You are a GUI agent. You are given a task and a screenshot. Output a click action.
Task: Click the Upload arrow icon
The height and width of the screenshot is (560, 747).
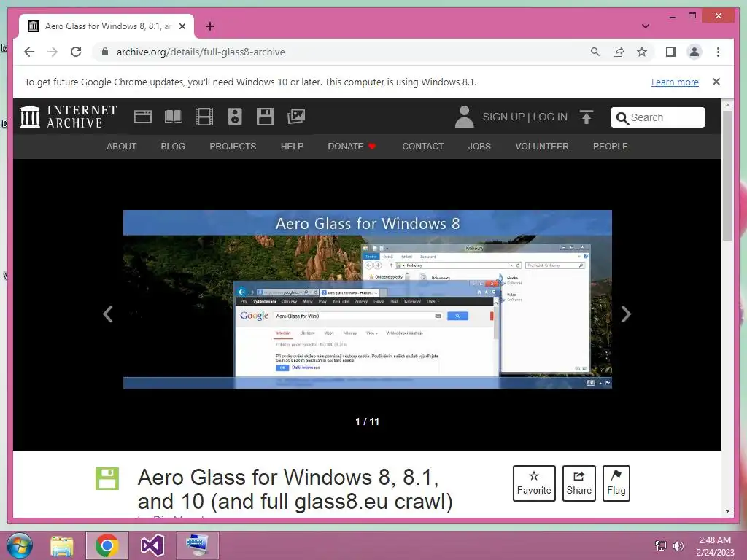click(587, 117)
